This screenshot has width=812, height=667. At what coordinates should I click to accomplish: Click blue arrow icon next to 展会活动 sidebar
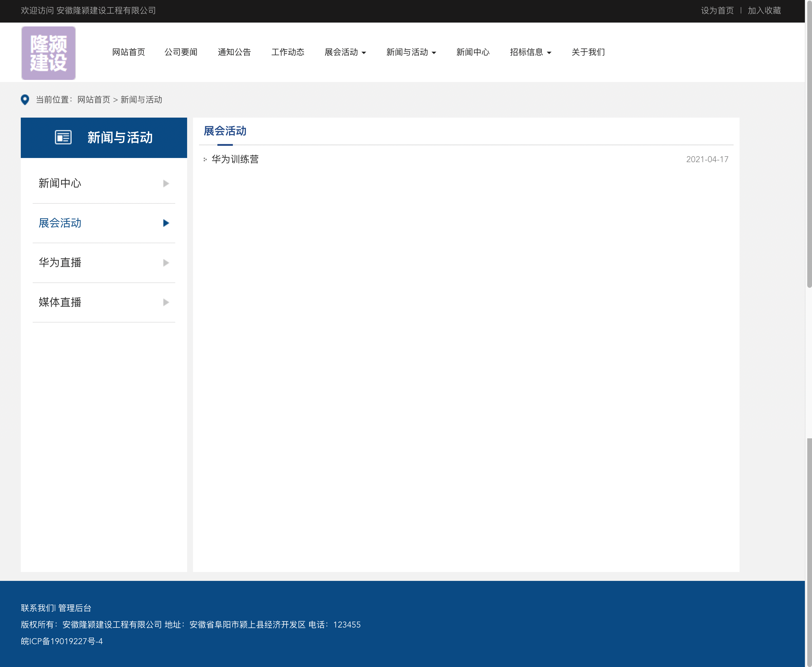point(166,223)
